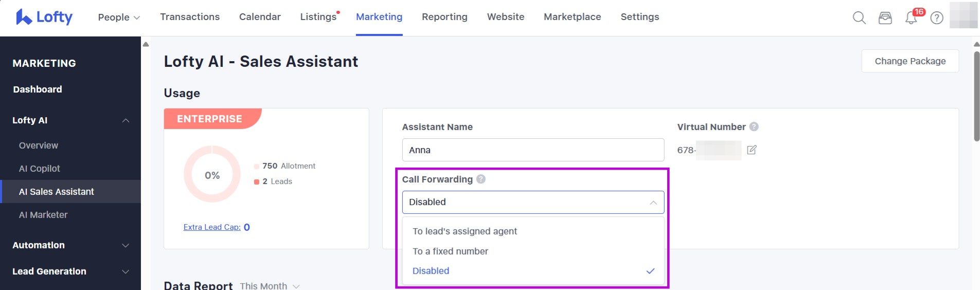This screenshot has height=290, width=980.
Task: Focus the Assistant Name input field
Action: [533, 150]
